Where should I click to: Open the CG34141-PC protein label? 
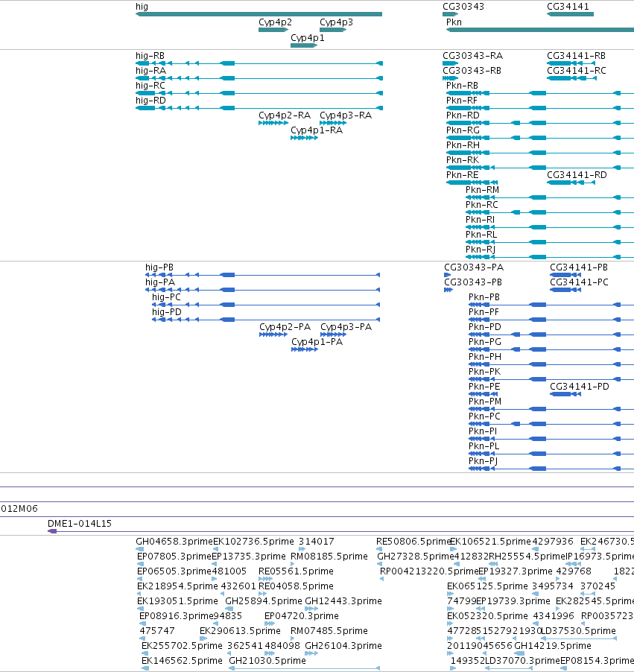coord(579,282)
